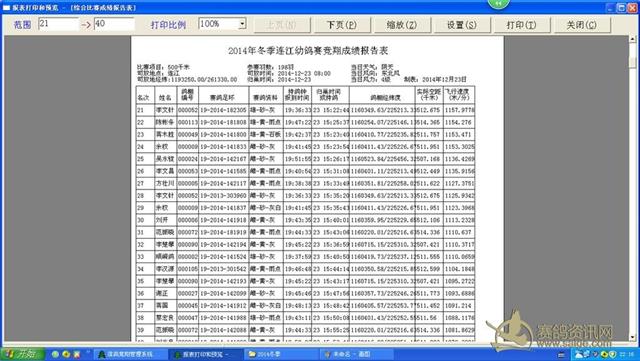Go to next page with 下页(P)
Viewport: 640px width, 361px height.
coord(342,25)
